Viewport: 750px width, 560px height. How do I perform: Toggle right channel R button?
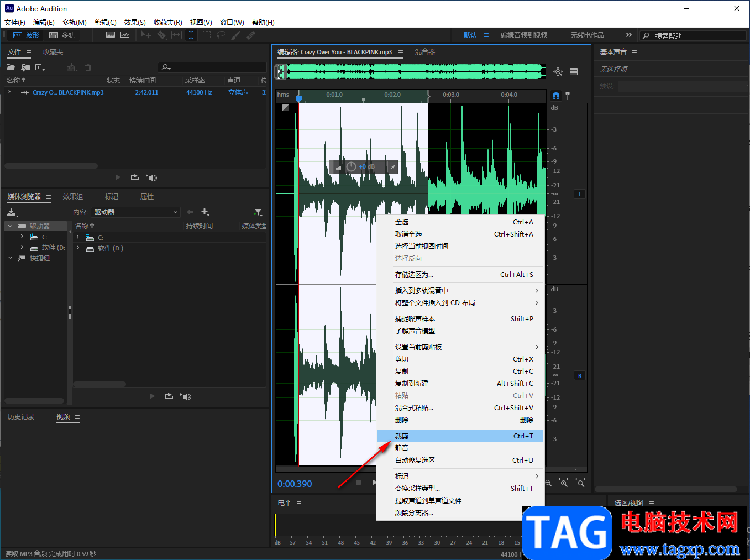(x=580, y=376)
